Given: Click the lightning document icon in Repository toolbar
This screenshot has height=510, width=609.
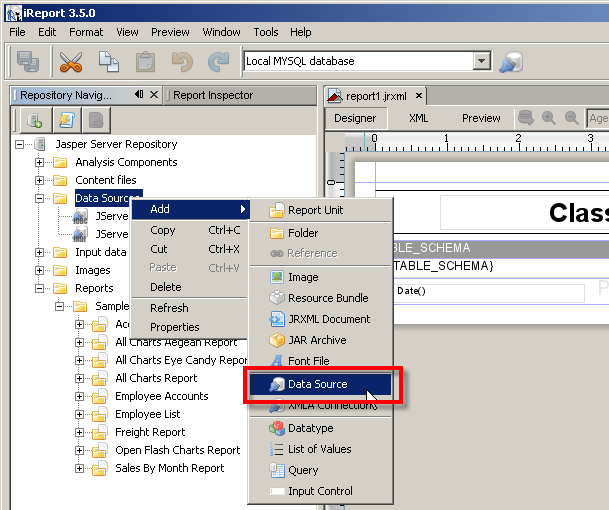Looking at the screenshot, I should 66,120.
